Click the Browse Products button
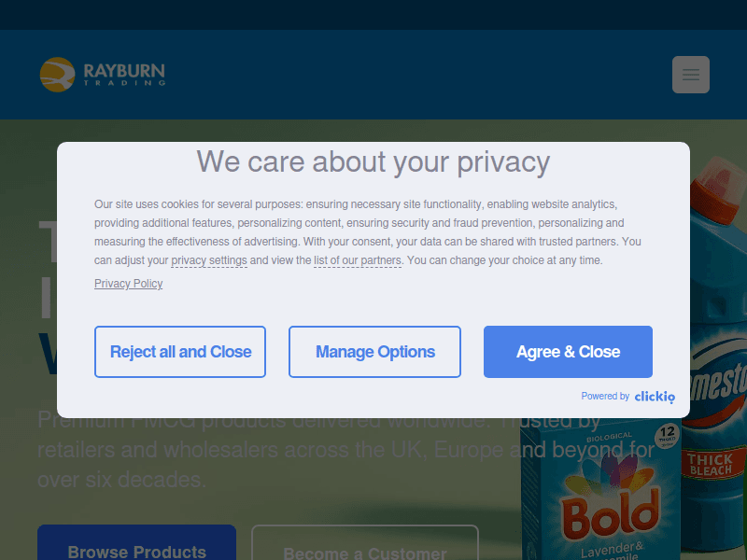The image size is (747, 560). (136, 546)
